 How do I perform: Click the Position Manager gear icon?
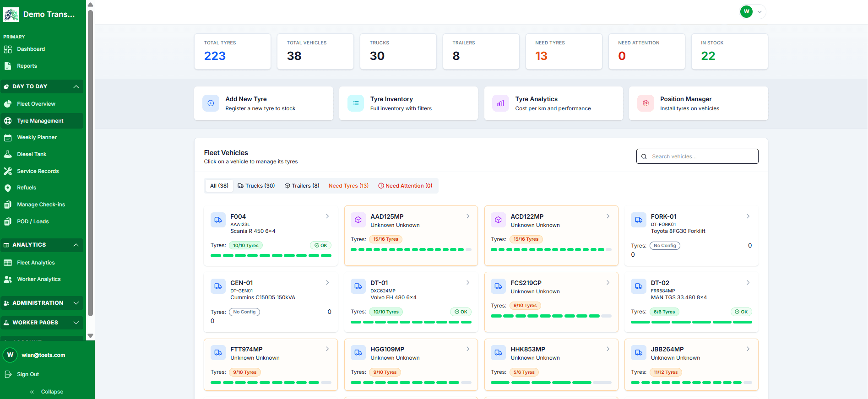click(646, 103)
